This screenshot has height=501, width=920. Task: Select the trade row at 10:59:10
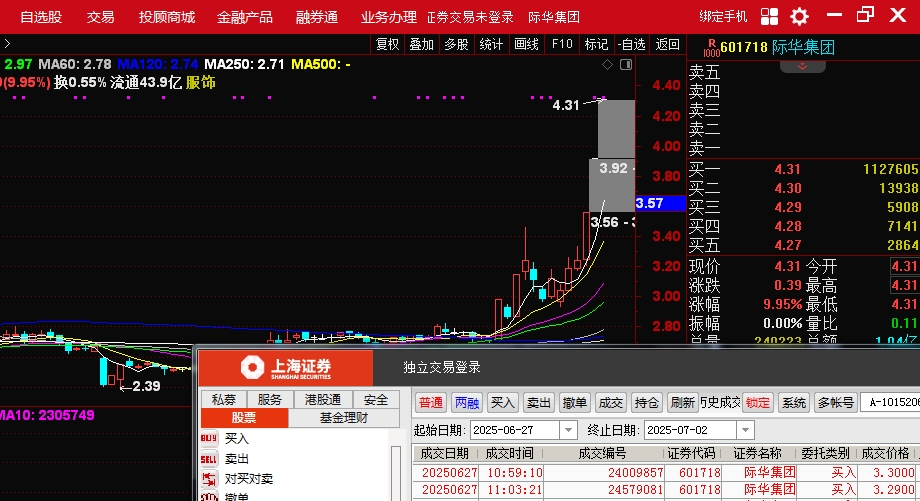coord(666,472)
